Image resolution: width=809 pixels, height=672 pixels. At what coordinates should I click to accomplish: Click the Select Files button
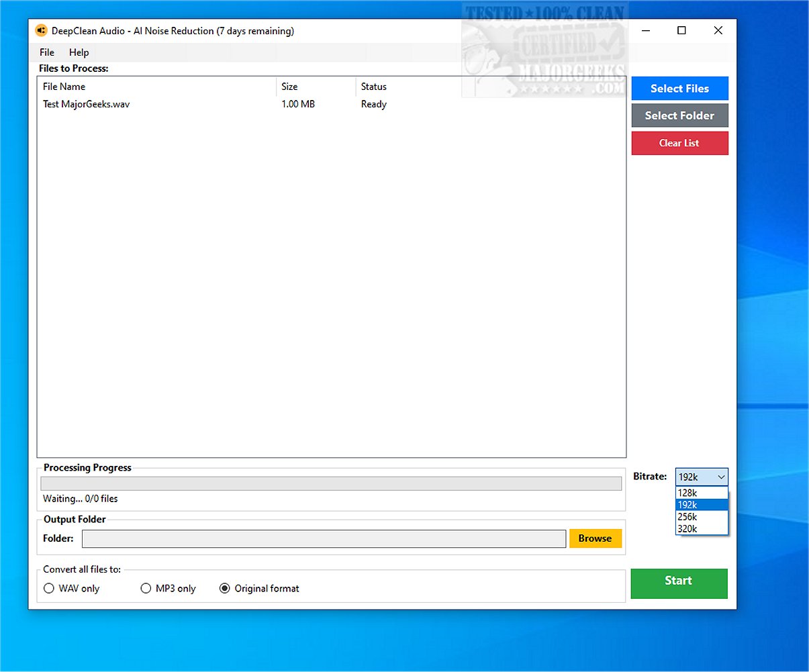[679, 89]
